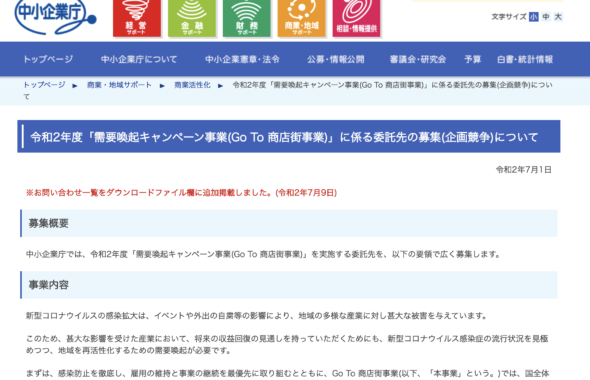Follow the 商業・地域サポート breadcrumb link
The image size is (590, 380).
(119, 85)
